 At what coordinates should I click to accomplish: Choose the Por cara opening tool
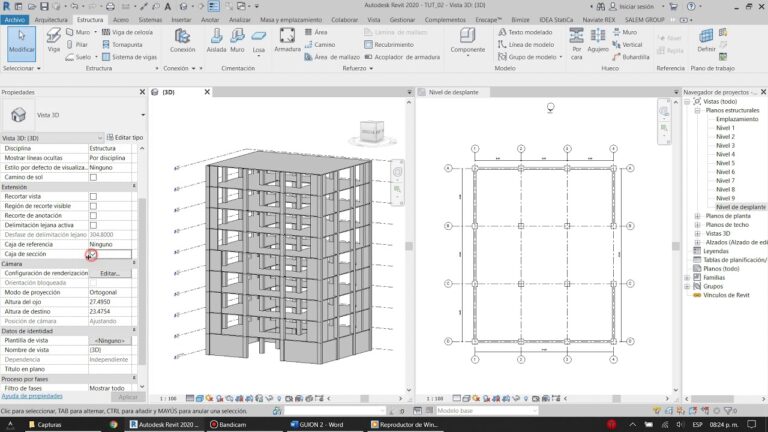[x=576, y=43]
